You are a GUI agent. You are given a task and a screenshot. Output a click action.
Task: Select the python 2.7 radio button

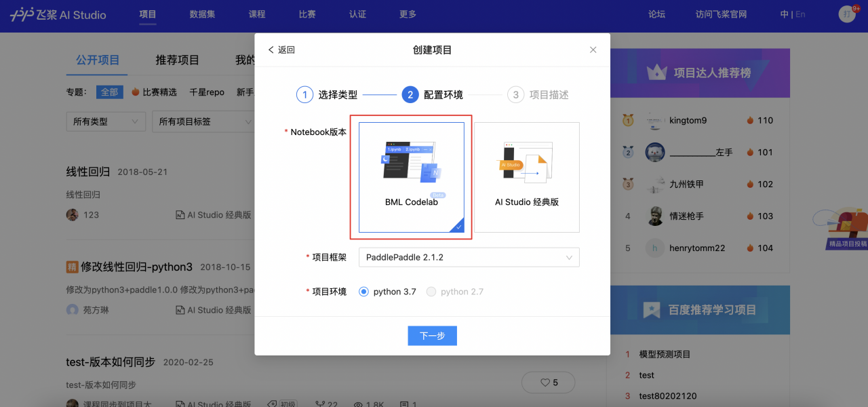coord(431,292)
